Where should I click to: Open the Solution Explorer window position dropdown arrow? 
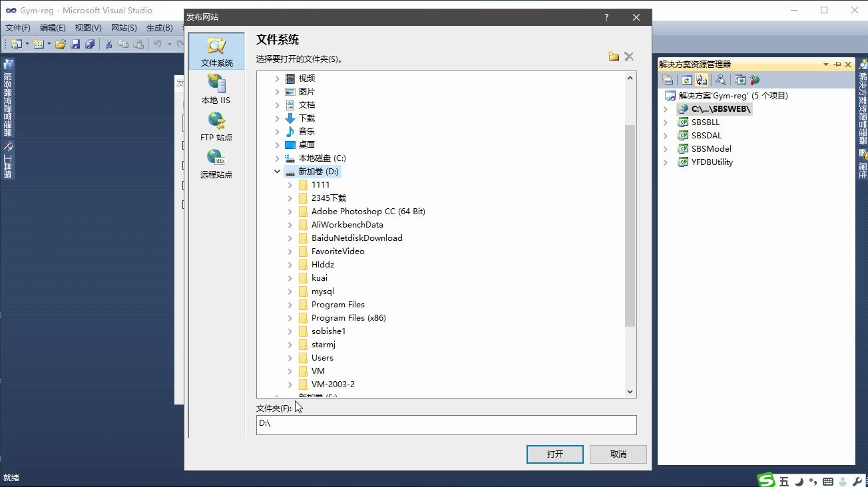[826, 65]
